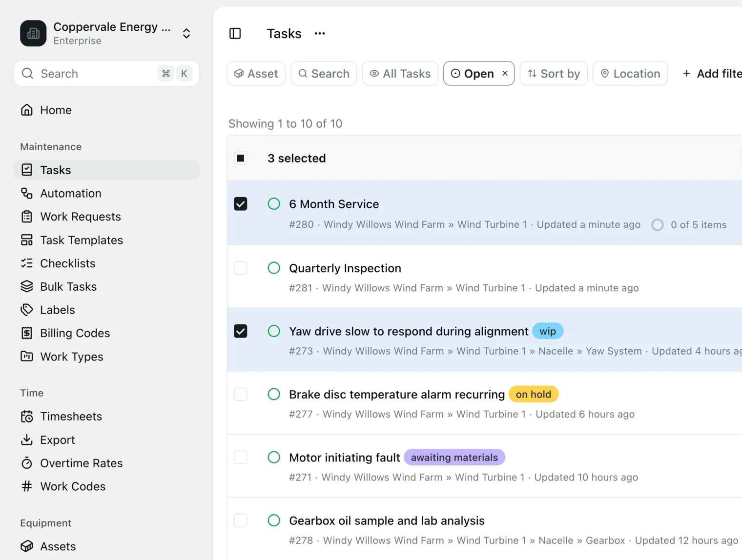Click the Tasks checklist icon in sidebar

27,170
